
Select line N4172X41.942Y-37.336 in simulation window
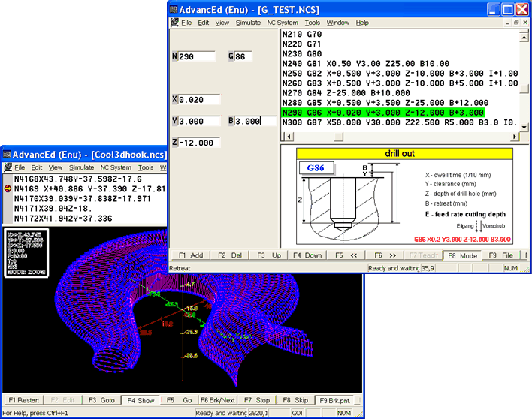point(63,219)
